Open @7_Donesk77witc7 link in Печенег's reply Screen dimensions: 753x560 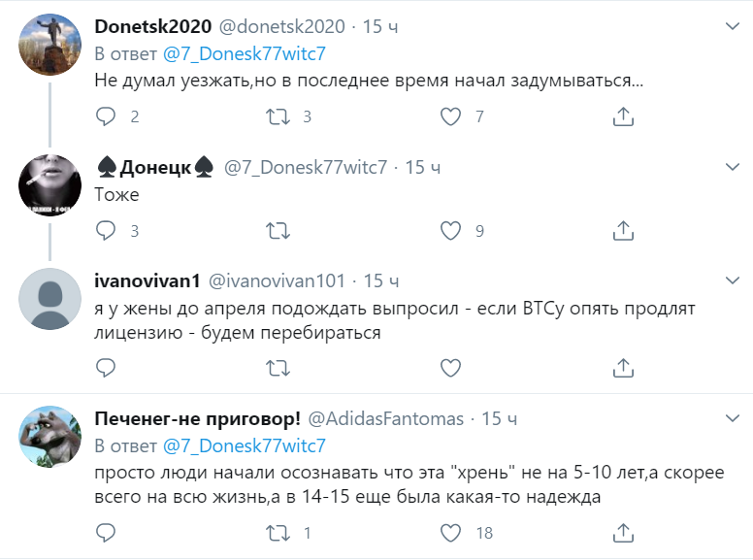(x=244, y=445)
